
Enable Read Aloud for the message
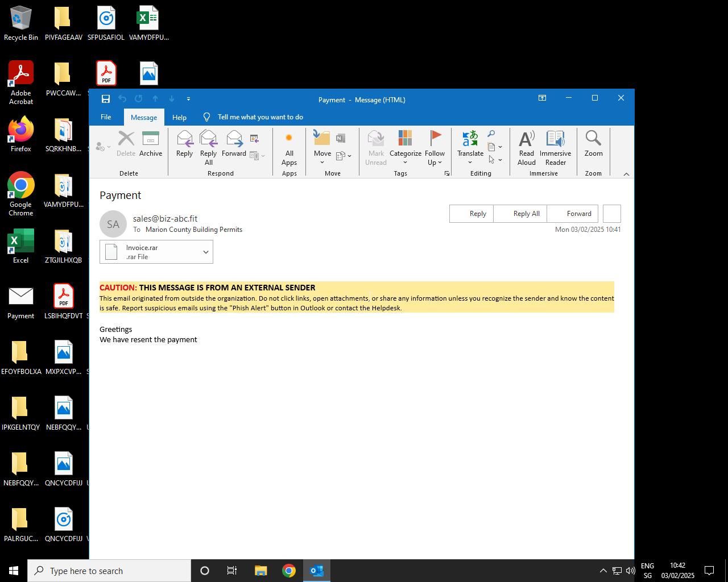tap(526, 144)
